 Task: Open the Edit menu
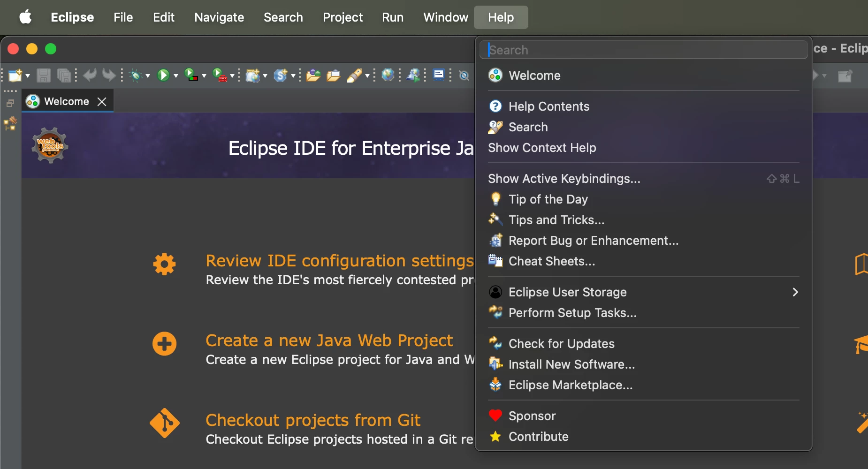coord(164,17)
